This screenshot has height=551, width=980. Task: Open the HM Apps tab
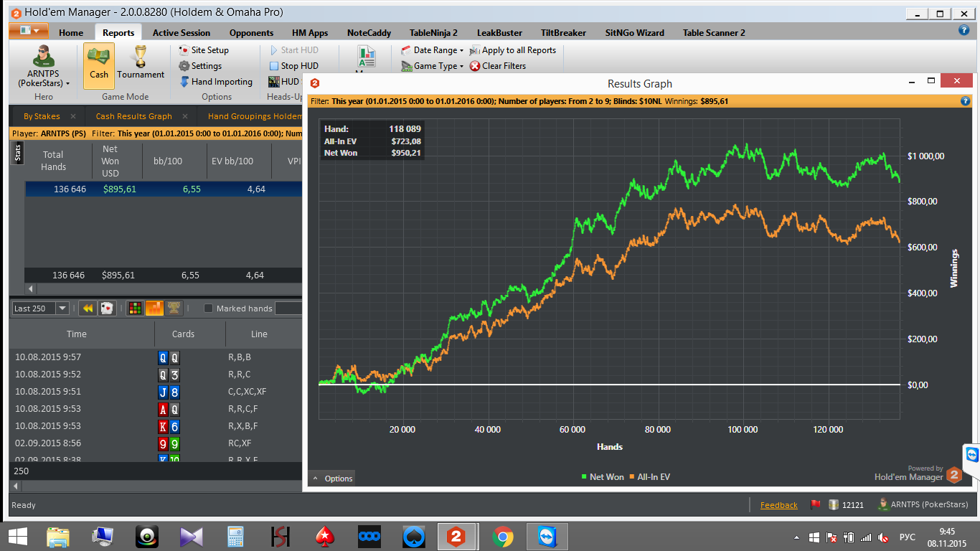pos(310,32)
